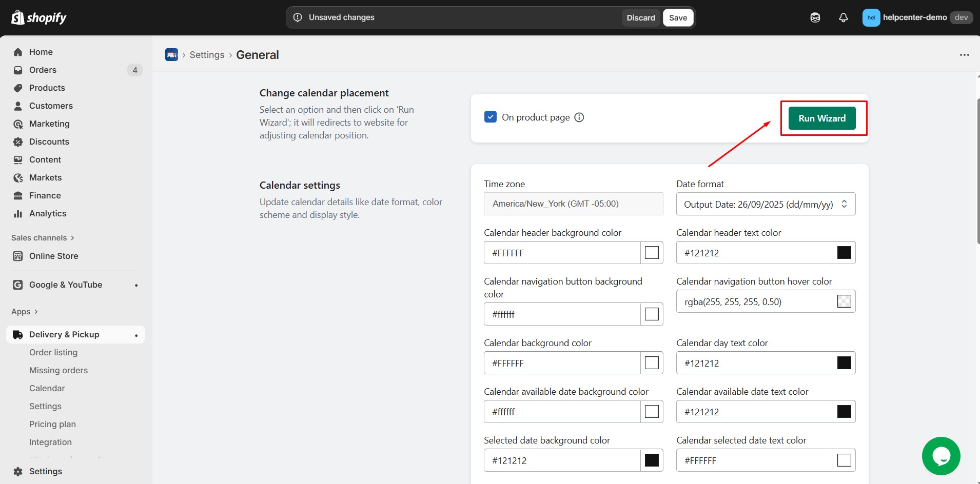Image resolution: width=980 pixels, height=484 pixels.
Task: Click the Calendar background color input field
Action: point(562,363)
